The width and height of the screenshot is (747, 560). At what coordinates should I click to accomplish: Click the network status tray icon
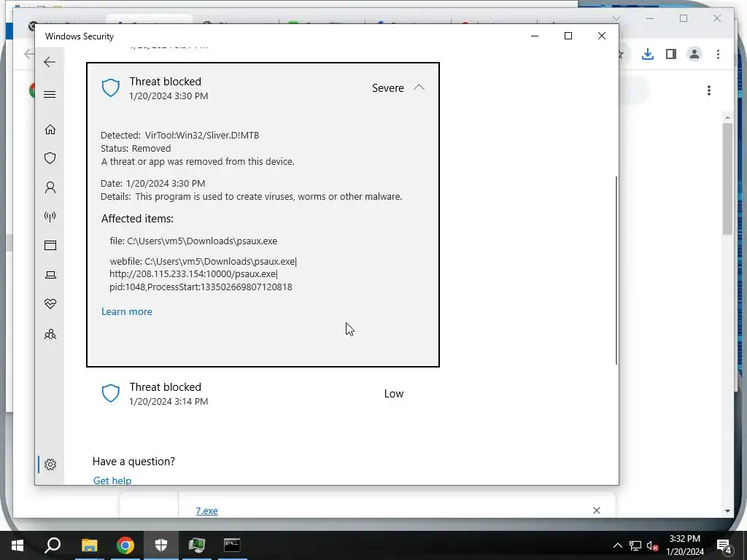[x=635, y=545]
